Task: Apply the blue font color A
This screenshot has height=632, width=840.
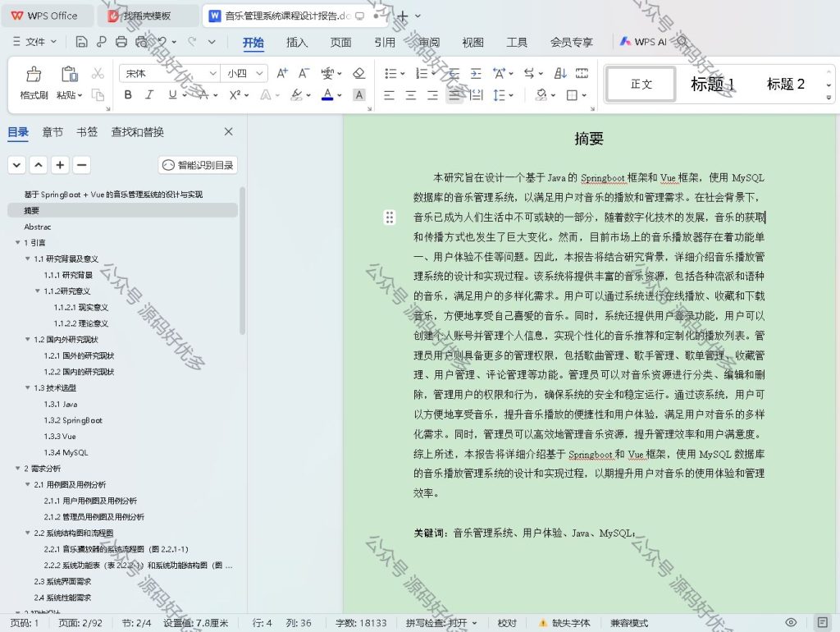Action: (x=327, y=95)
